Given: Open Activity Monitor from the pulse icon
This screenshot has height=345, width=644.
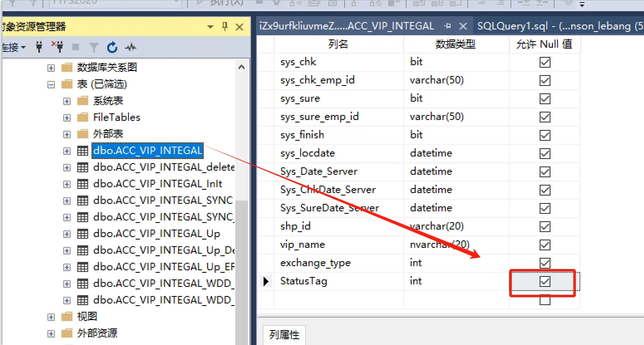Looking at the screenshot, I should (x=131, y=47).
